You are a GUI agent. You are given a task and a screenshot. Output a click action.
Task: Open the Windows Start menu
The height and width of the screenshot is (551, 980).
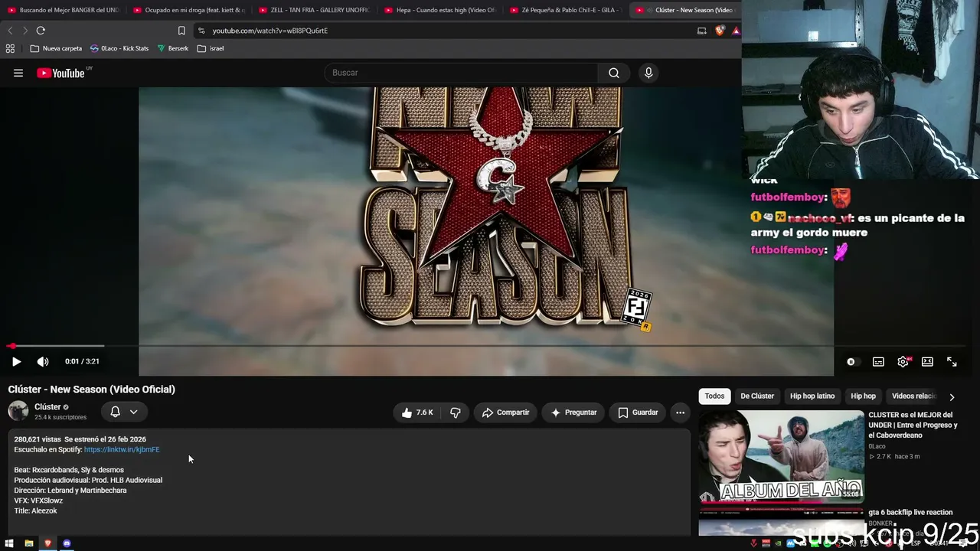9,543
